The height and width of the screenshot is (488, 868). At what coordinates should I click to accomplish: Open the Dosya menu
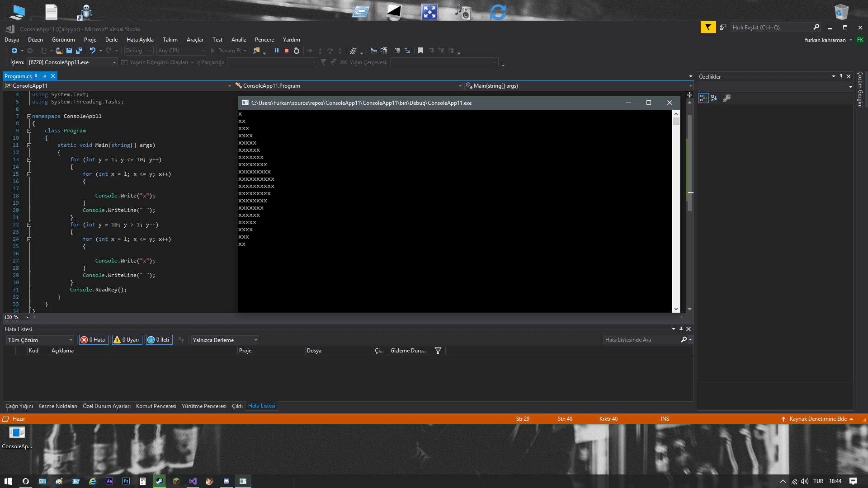click(12, 40)
